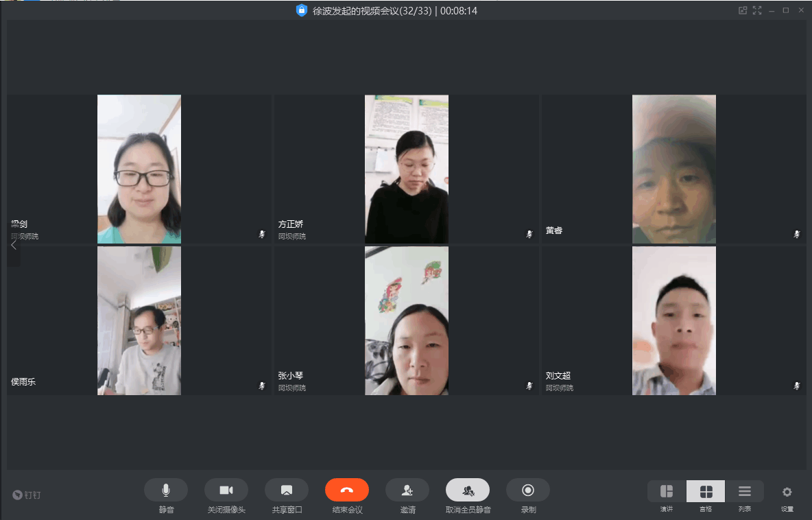Click the muted mic icon on 刘文超's tile
The height and width of the screenshot is (520, 812).
[x=796, y=386]
